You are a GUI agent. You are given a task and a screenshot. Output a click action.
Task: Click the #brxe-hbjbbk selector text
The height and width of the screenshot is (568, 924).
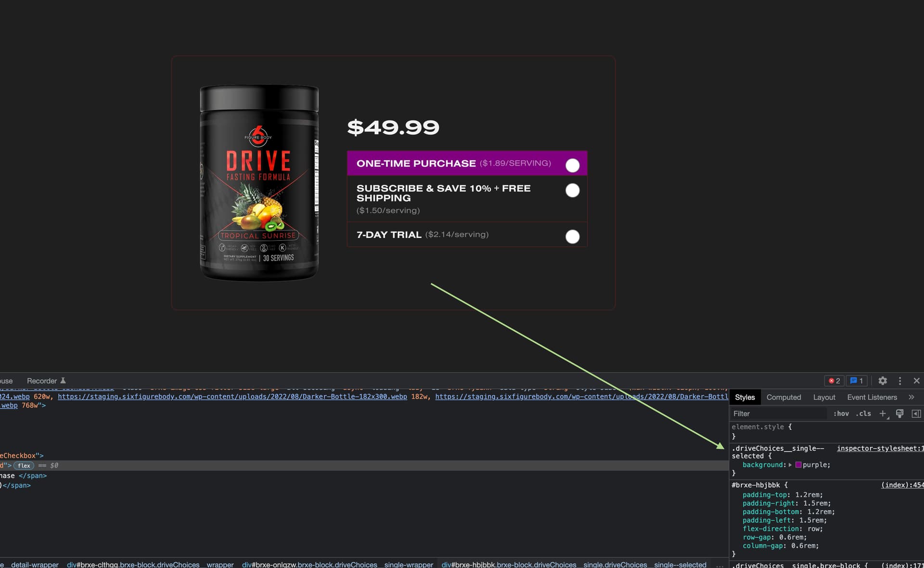point(756,485)
